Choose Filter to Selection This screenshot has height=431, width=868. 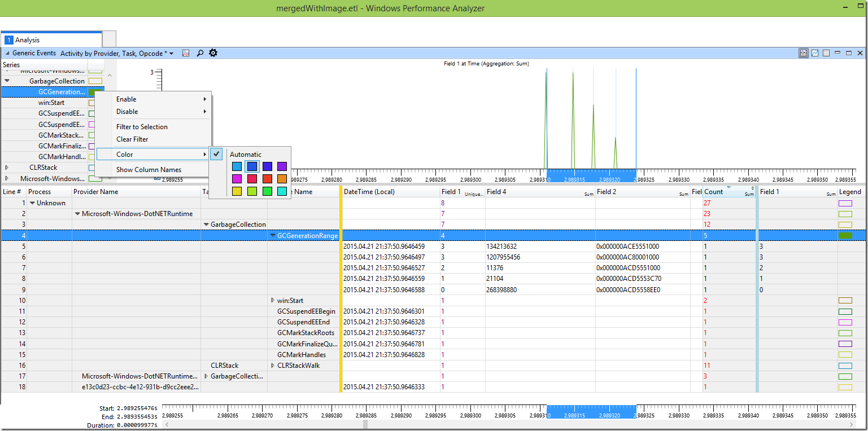(x=153, y=127)
